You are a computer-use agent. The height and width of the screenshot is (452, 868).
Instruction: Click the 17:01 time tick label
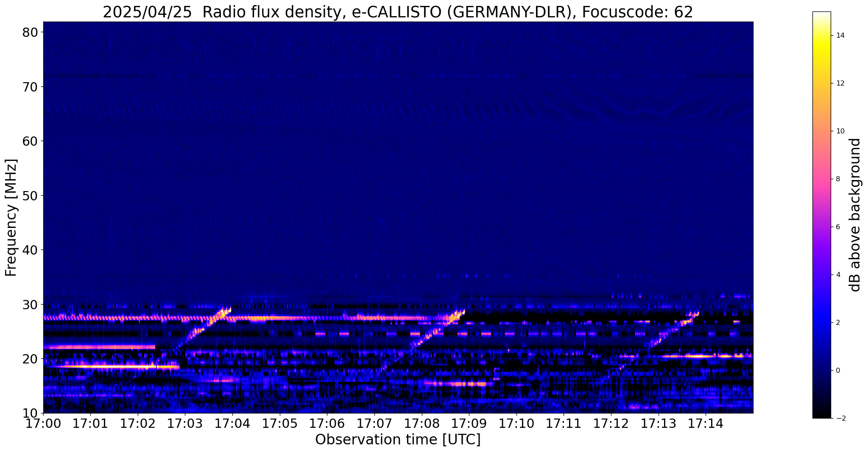pyautogui.click(x=90, y=423)
